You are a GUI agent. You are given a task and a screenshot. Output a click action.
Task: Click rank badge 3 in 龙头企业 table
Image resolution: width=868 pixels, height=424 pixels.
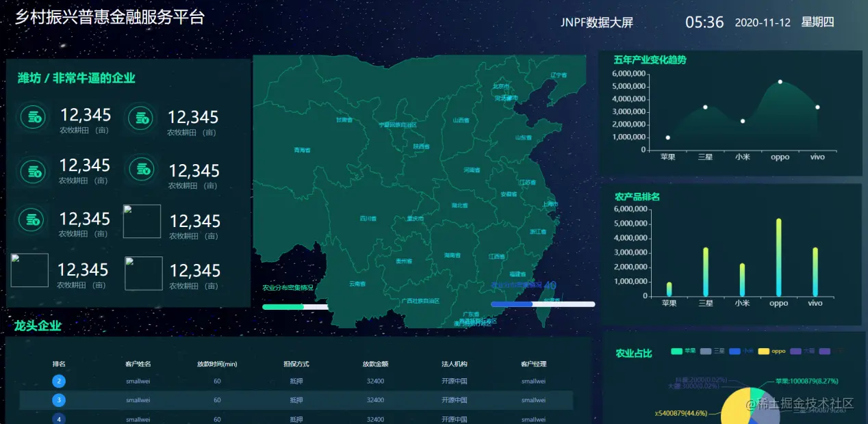(59, 399)
